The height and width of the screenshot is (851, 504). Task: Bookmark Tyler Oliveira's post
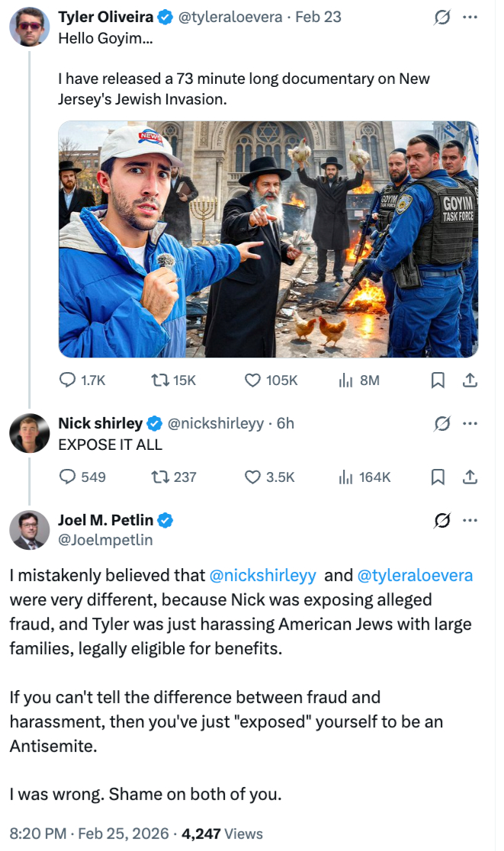click(x=438, y=380)
